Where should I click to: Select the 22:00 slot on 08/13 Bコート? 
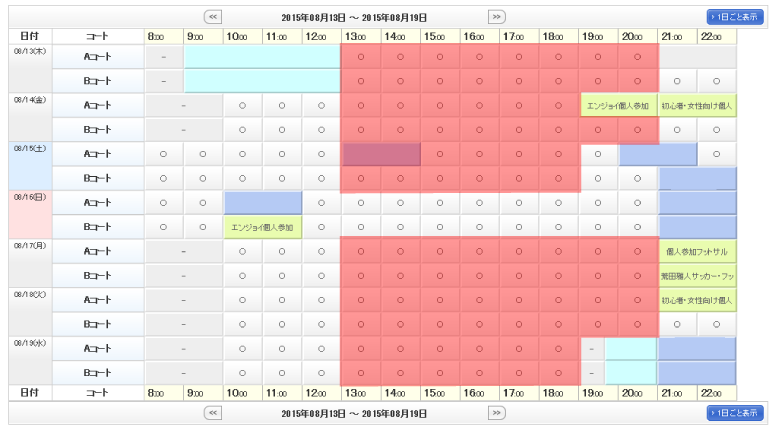coord(716,81)
